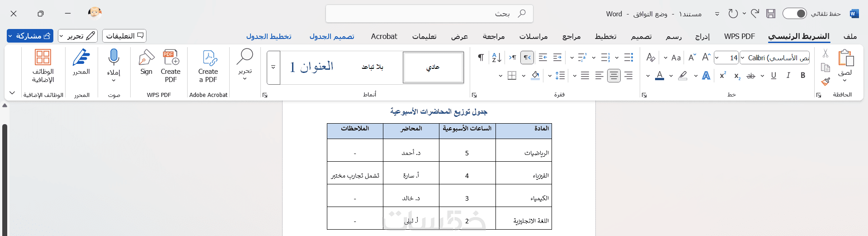
Task: Open the Shading color dropdown arrow
Action: point(524,76)
